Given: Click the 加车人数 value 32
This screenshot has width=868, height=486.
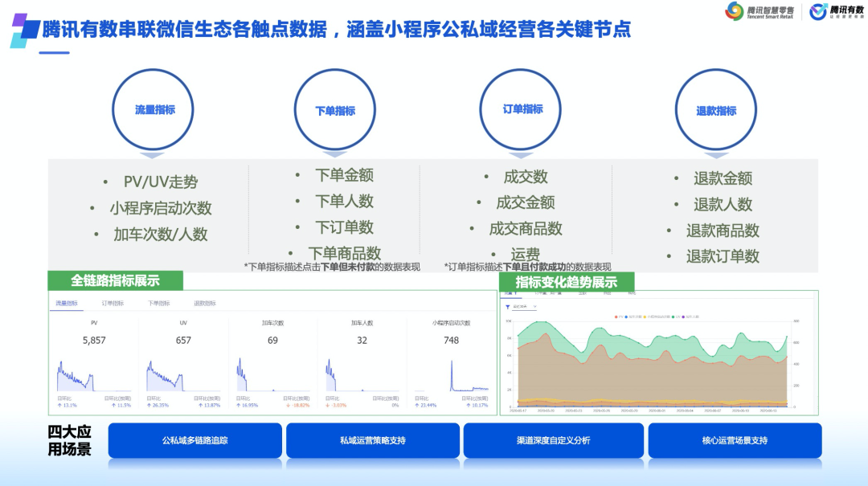Looking at the screenshot, I should point(362,341).
